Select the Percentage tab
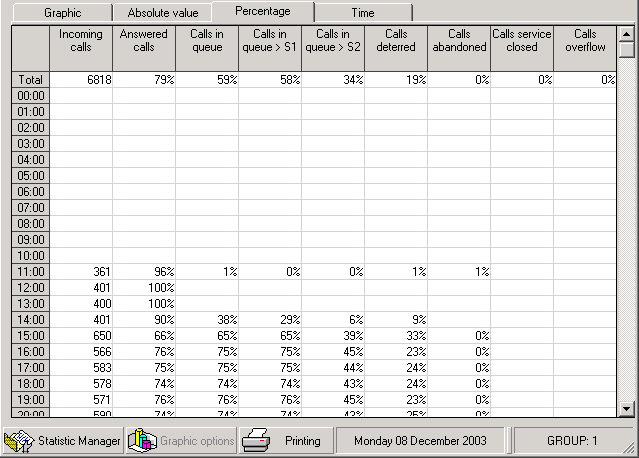 (263, 11)
